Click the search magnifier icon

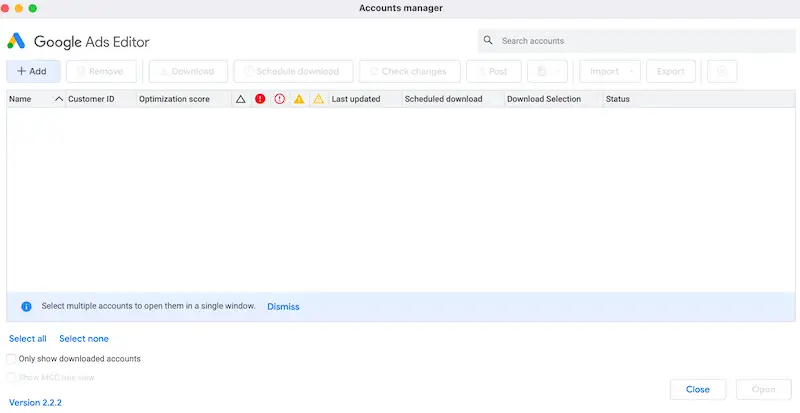(488, 41)
